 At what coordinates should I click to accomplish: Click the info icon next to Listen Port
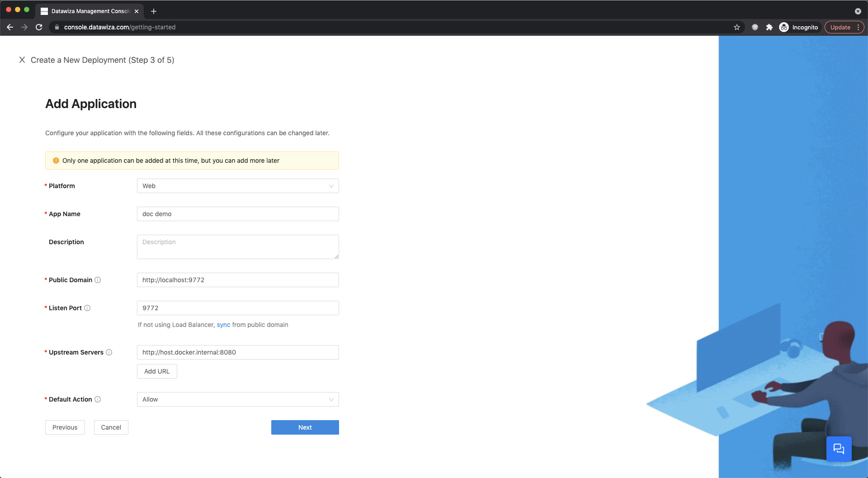[x=87, y=308]
